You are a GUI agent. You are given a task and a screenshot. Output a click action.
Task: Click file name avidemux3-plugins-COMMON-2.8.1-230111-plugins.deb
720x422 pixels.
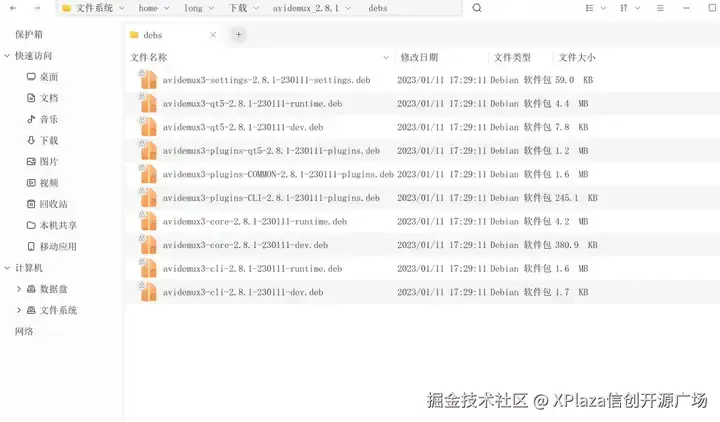pos(278,174)
